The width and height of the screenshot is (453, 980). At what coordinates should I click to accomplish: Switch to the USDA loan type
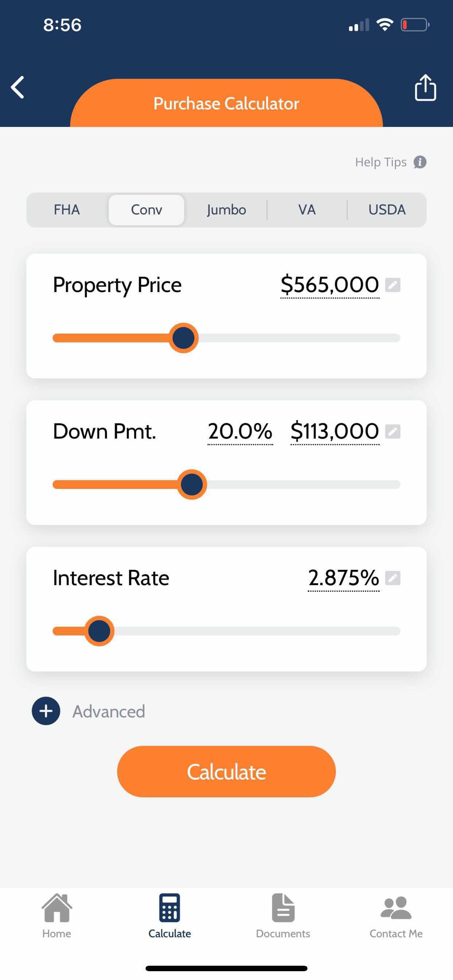[x=387, y=210]
